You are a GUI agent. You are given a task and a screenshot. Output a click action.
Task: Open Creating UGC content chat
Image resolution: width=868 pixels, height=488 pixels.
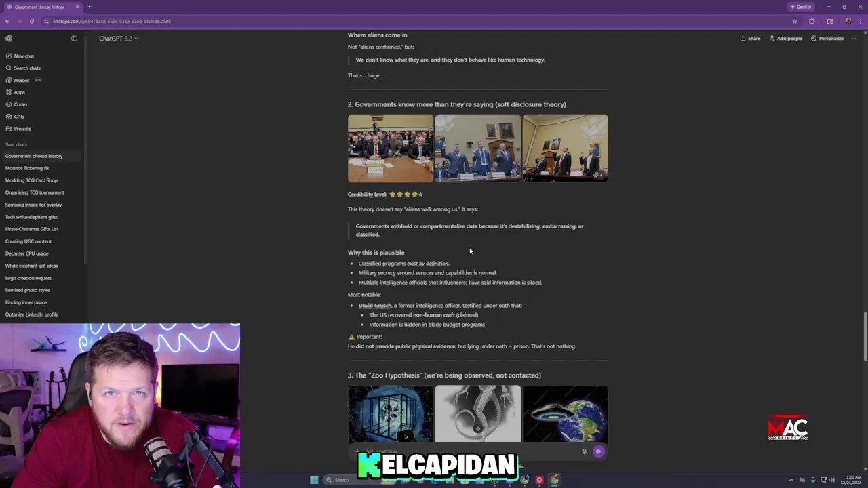coord(28,241)
